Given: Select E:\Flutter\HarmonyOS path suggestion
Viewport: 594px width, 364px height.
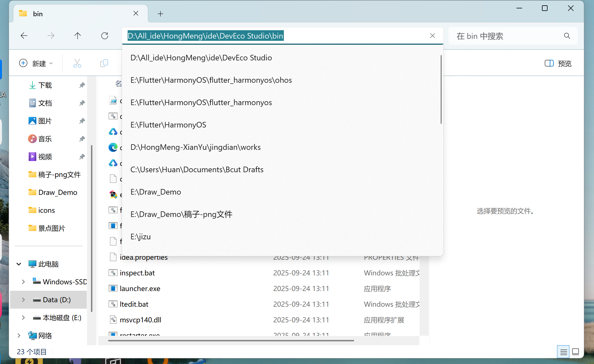Looking at the screenshot, I should click(168, 125).
